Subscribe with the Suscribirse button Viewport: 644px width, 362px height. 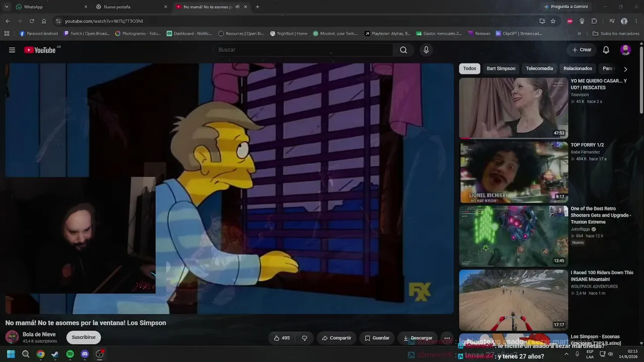84,337
